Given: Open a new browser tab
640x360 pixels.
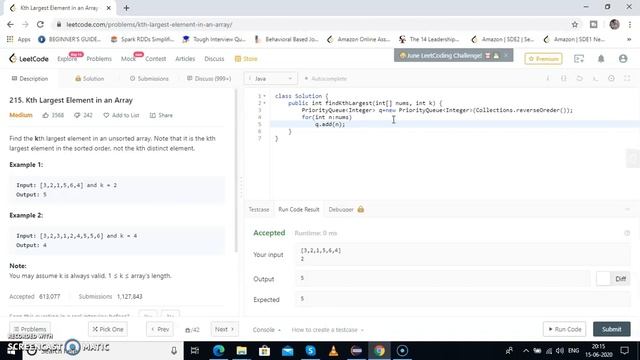Looking at the screenshot, I should point(127,8).
